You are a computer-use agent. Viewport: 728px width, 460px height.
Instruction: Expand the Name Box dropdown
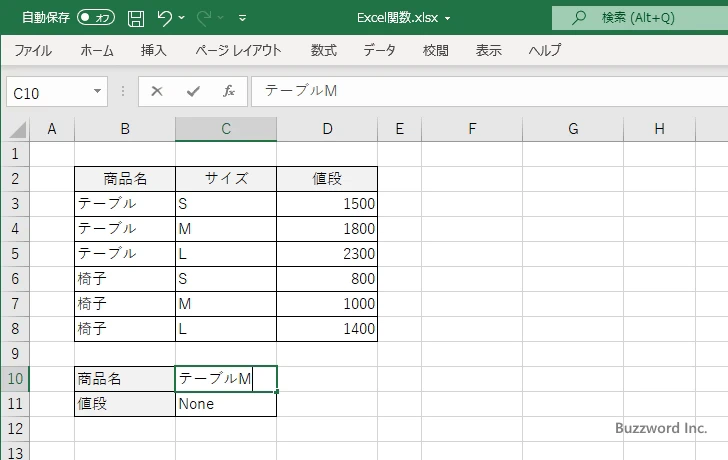tap(97, 92)
